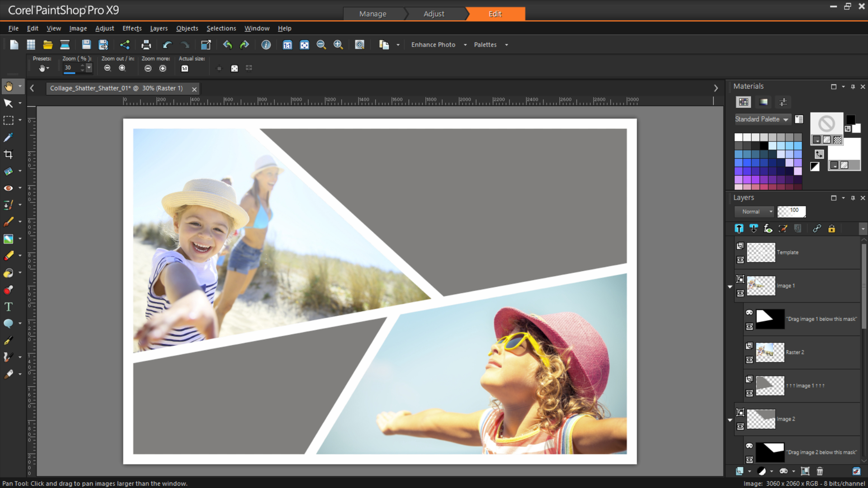Toggle transparent foreground material button
868x488 pixels.
tap(838, 140)
